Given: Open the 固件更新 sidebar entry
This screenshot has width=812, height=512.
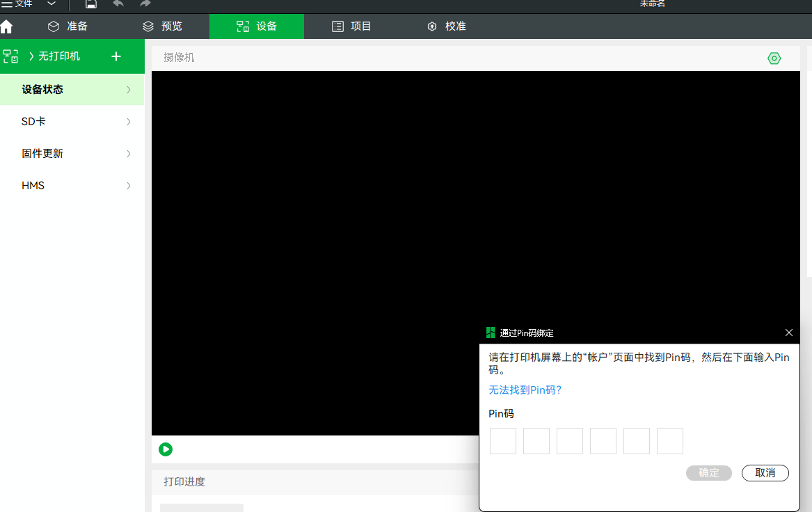Looking at the screenshot, I should click(x=72, y=154).
